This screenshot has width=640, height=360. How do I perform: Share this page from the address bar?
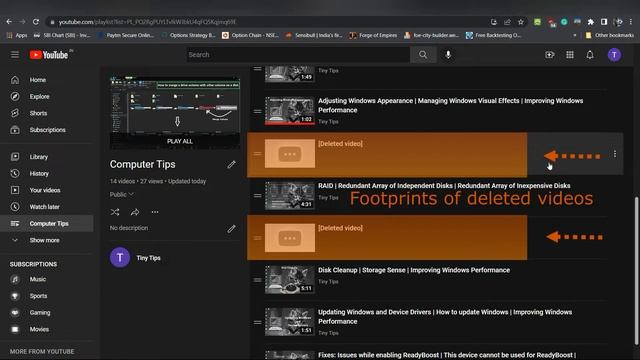pyautogui.click(x=507, y=22)
